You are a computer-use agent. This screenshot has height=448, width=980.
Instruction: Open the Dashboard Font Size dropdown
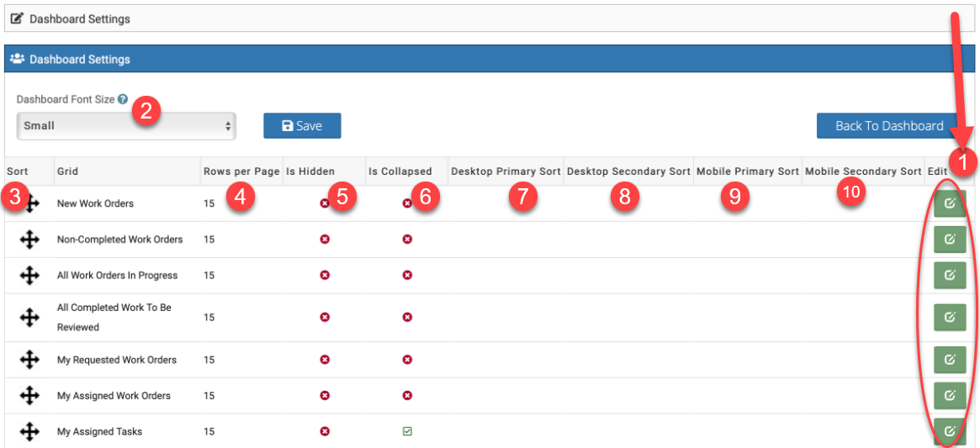click(x=126, y=126)
